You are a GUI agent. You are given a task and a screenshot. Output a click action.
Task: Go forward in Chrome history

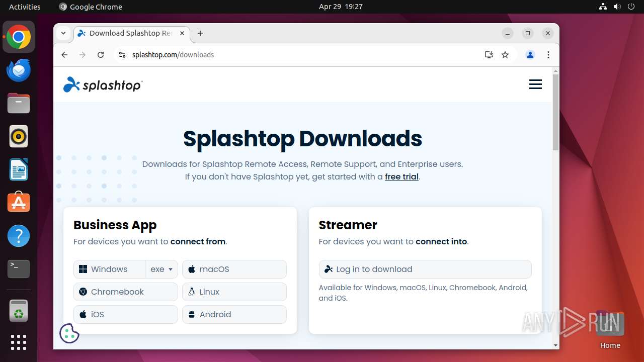(83, 55)
